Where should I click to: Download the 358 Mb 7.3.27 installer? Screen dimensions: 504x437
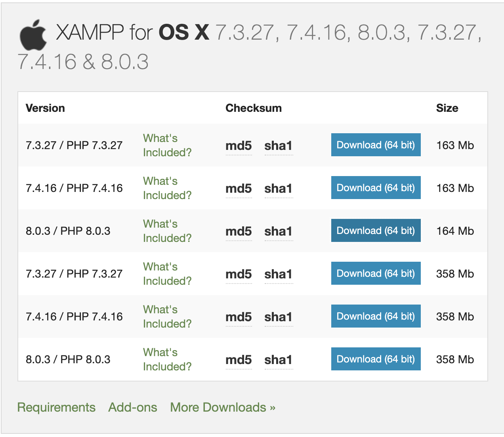coord(376,273)
